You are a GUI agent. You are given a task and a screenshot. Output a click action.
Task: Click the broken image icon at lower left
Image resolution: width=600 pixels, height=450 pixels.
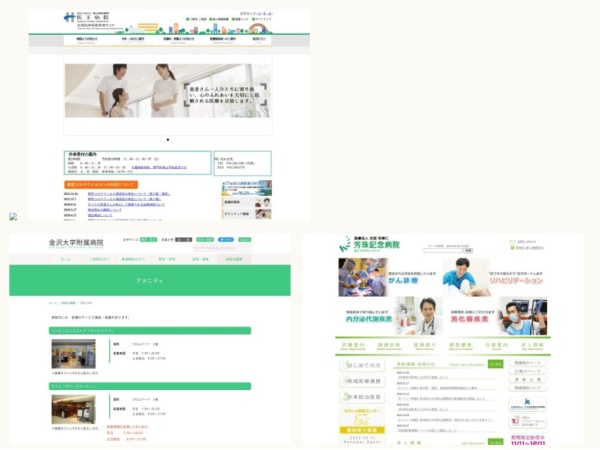13,217
